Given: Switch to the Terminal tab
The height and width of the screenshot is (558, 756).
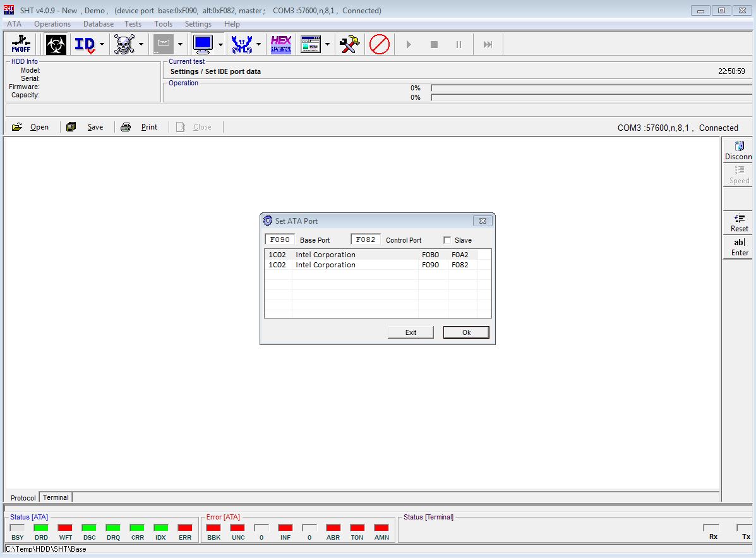Looking at the screenshot, I should pos(56,497).
